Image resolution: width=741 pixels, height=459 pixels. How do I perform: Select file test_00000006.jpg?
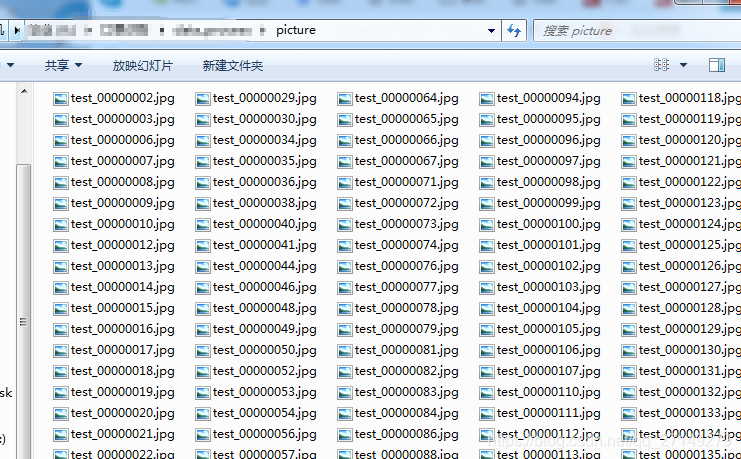pyautogui.click(x=114, y=140)
